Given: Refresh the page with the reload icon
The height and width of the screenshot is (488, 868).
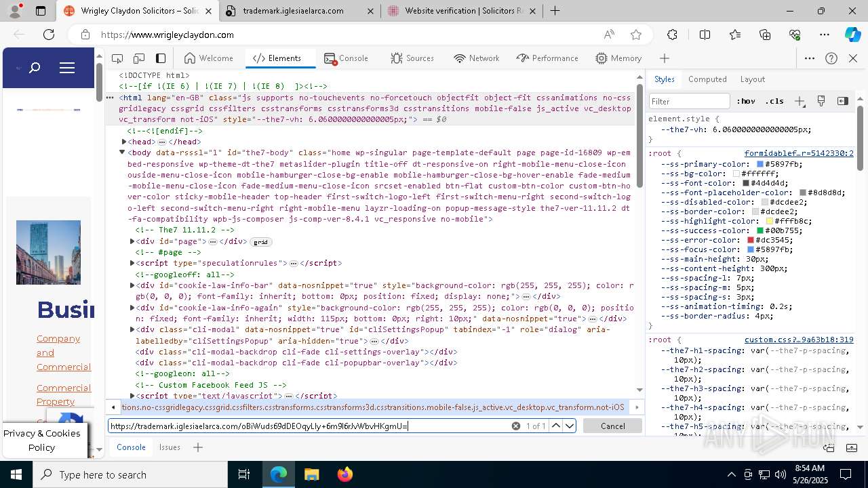Looking at the screenshot, I should pos(49,35).
